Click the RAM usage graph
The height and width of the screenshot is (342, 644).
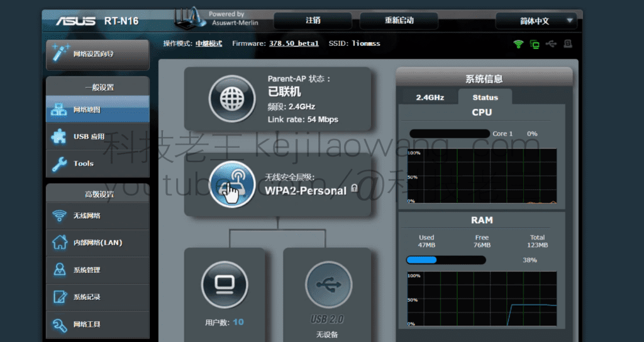point(482,299)
